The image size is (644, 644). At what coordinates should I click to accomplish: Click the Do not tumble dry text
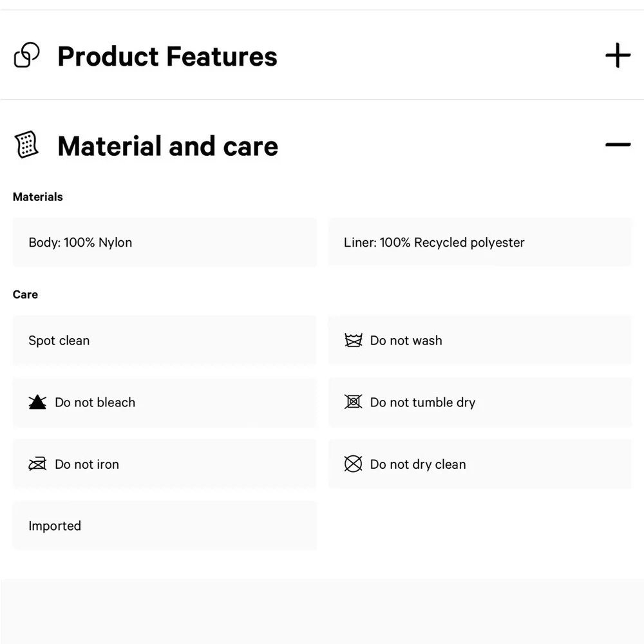tap(422, 402)
